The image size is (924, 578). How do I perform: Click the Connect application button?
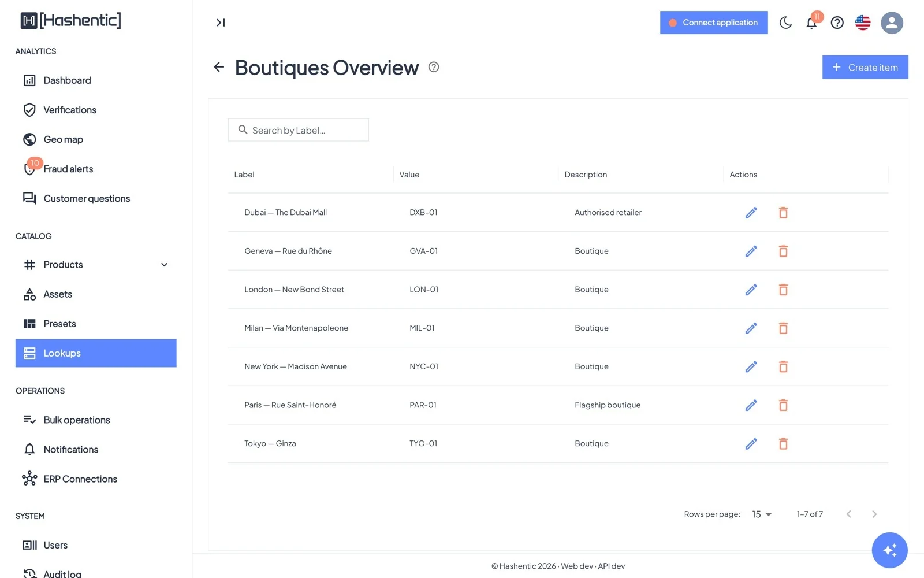714,23
